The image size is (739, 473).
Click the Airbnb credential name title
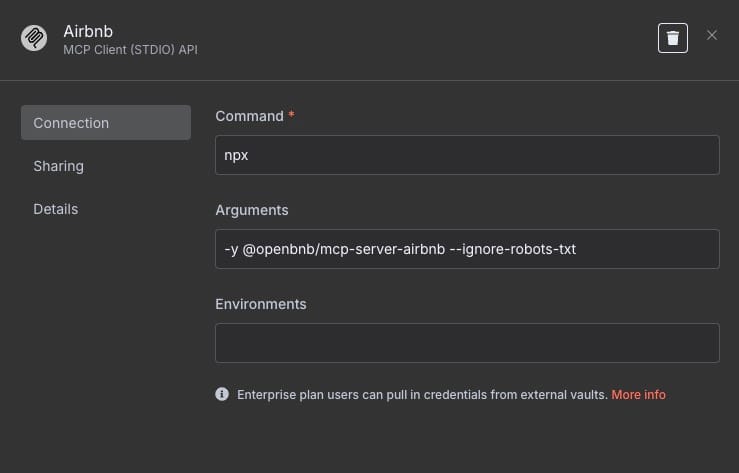tap(88, 32)
